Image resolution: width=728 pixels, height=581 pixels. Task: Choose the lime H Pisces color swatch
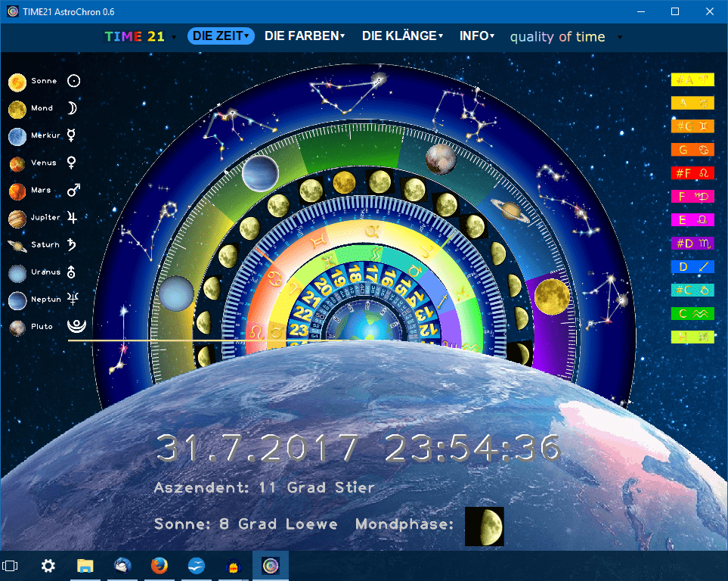(x=692, y=337)
